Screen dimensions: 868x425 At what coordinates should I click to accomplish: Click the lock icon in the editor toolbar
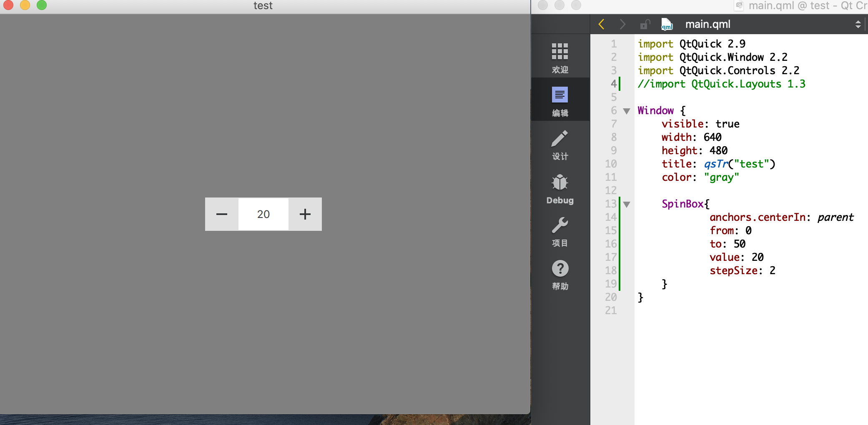(x=645, y=24)
